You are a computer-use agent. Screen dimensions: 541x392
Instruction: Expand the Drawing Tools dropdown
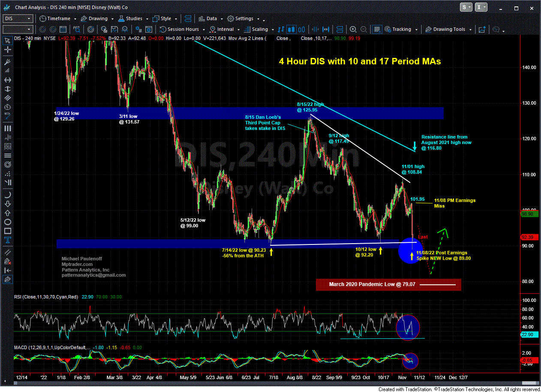click(x=470, y=30)
